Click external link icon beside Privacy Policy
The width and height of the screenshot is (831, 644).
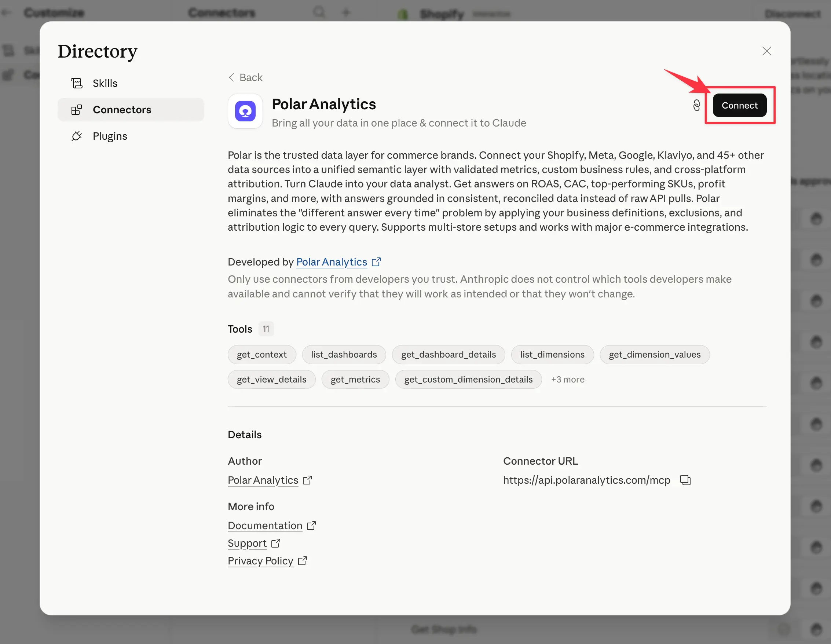pos(302,561)
